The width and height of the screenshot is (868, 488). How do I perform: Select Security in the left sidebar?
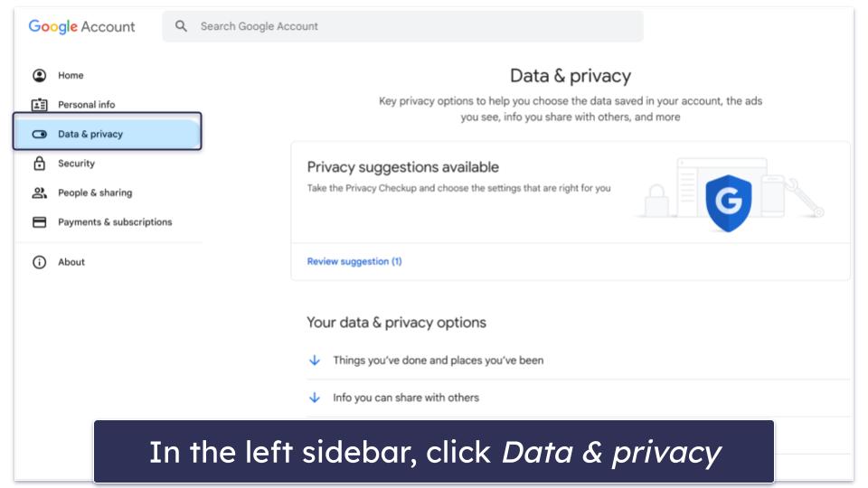[x=76, y=164]
